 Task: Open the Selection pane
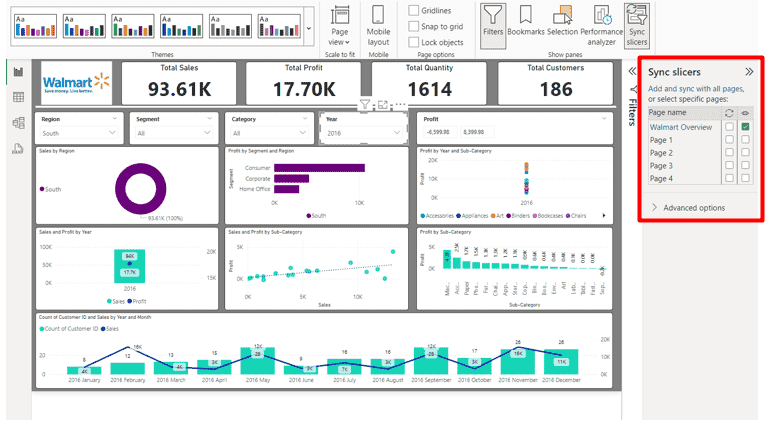[563, 21]
